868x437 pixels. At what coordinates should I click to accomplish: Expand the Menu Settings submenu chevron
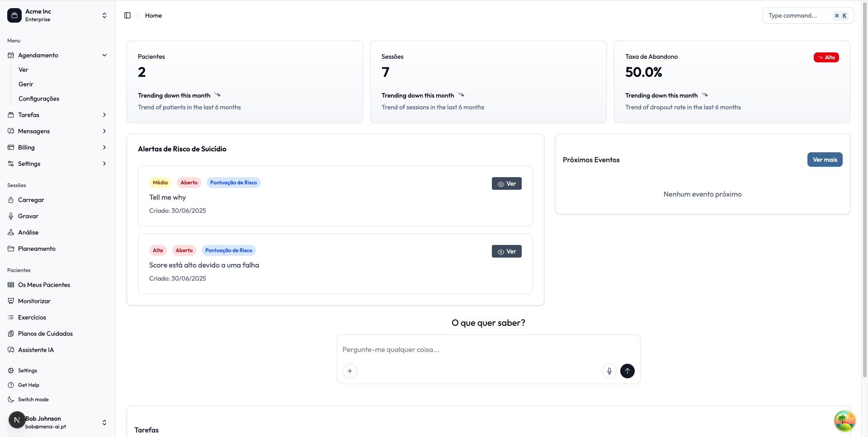click(x=104, y=164)
